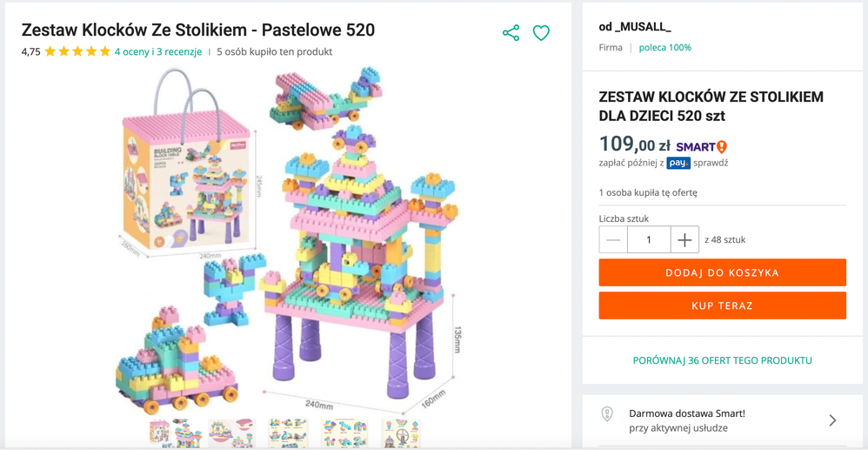Decrease quantity with minus button

(613, 239)
